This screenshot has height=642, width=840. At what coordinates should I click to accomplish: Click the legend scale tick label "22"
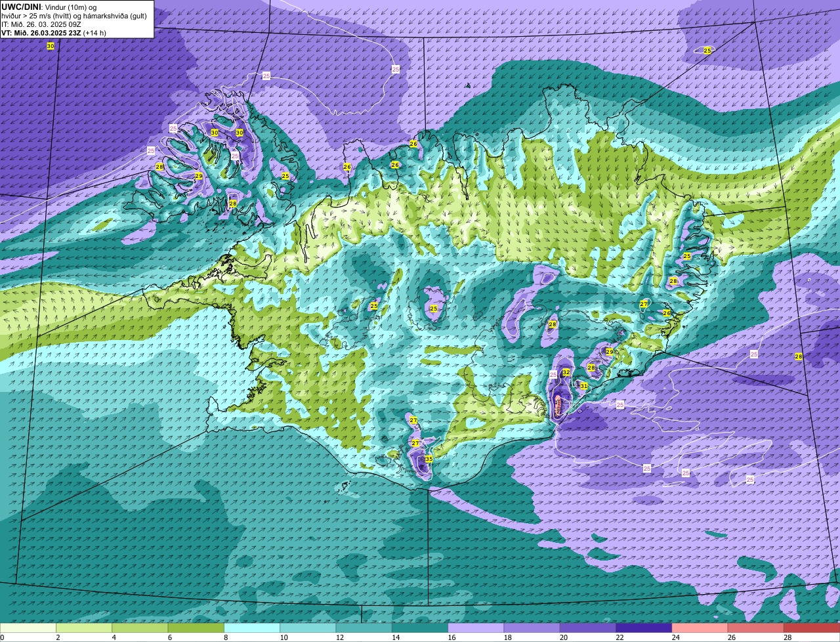pyautogui.click(x=619, y=637)
